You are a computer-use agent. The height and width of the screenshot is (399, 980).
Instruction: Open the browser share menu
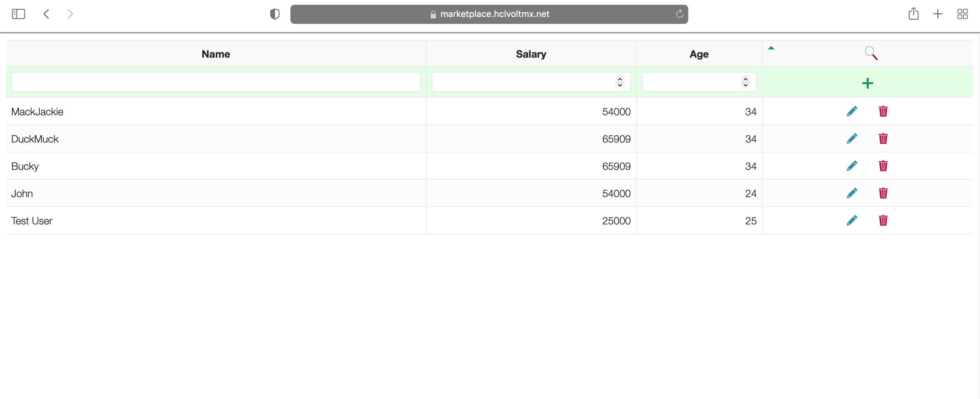click(913, 14)
